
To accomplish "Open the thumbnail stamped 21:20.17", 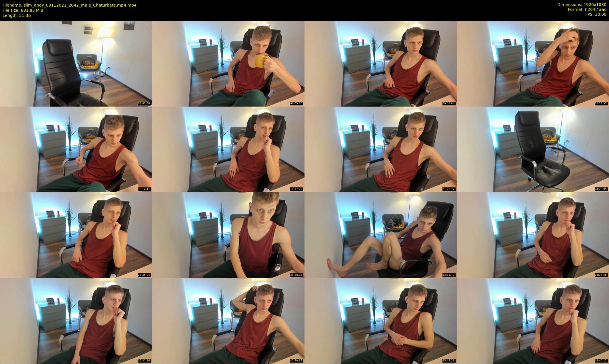I will pos(380,149).
